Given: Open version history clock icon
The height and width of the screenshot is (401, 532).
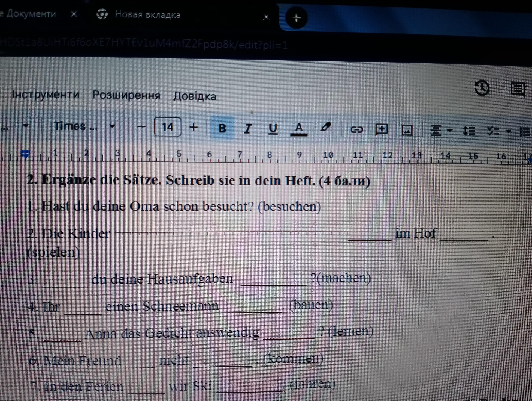Looking at the screenshot, I should click(482, 88).
